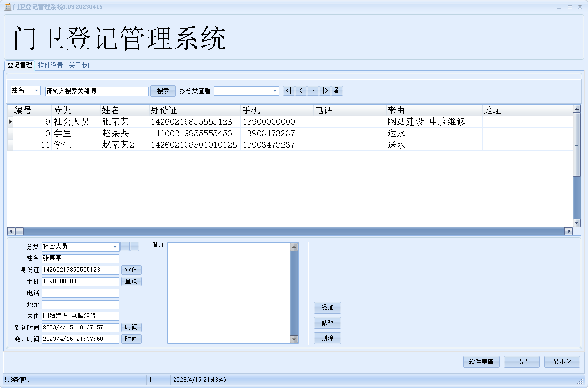The height and width of the screenshot is (388, 588).
Task: Switch to the 软件设置 tab
Action: (50, 65)
